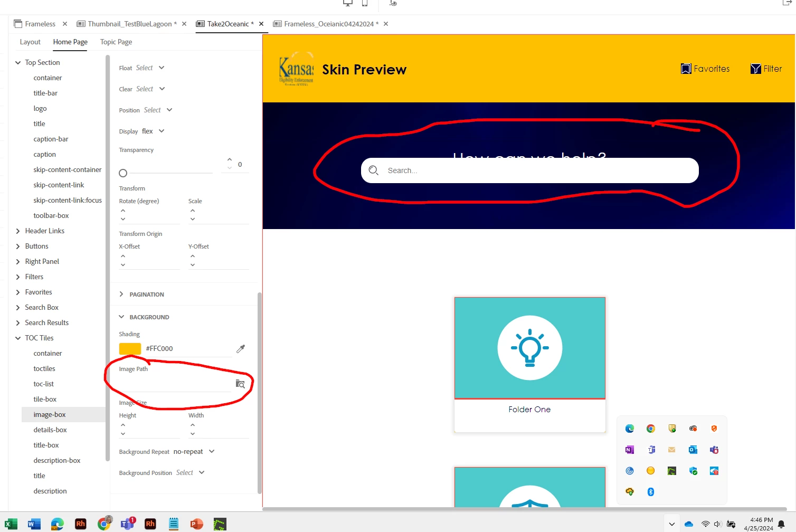Click the Image Path input field
The height and width of the screenshot is (532, 796).
pyautogui.click(x=175, y=384)
